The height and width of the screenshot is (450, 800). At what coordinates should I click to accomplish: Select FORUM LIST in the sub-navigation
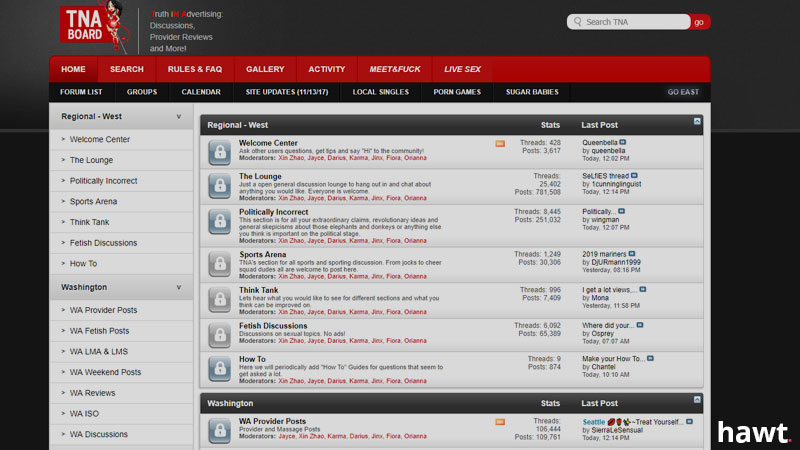[x=81, y=92]
